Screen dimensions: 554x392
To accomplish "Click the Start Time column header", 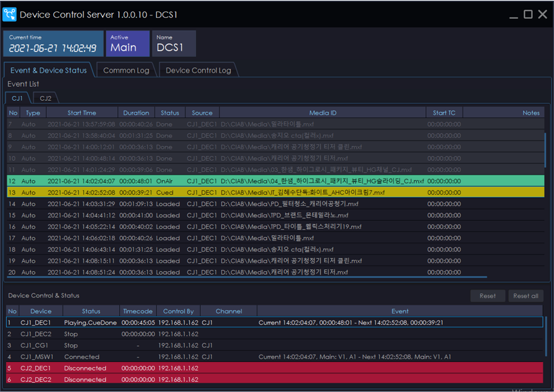I will point(82,113).
